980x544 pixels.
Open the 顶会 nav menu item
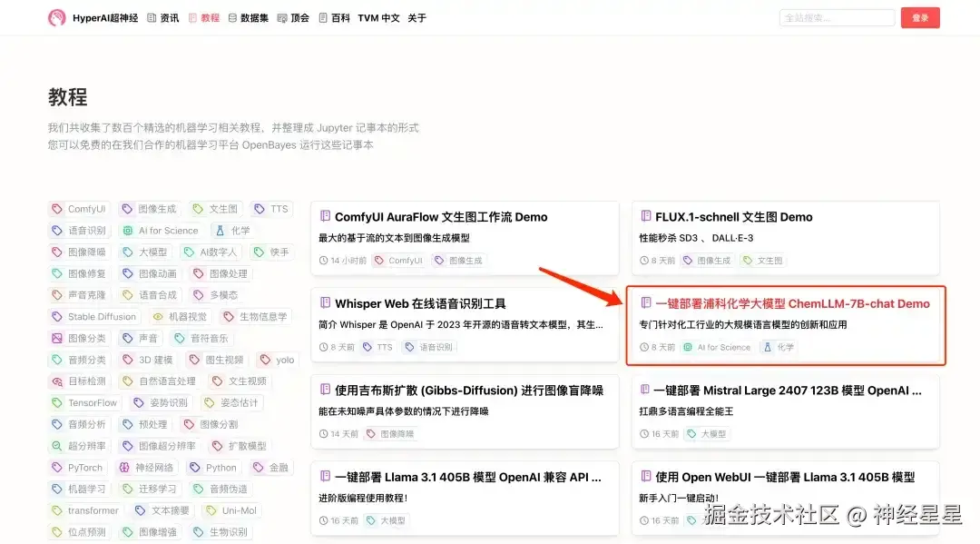(x=293, y=18)
